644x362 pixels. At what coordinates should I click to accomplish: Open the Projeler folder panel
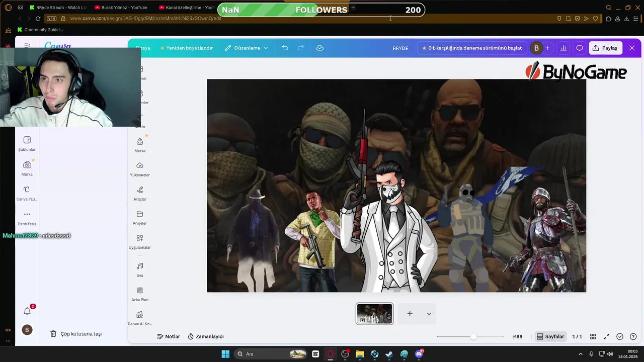[140, 218]
